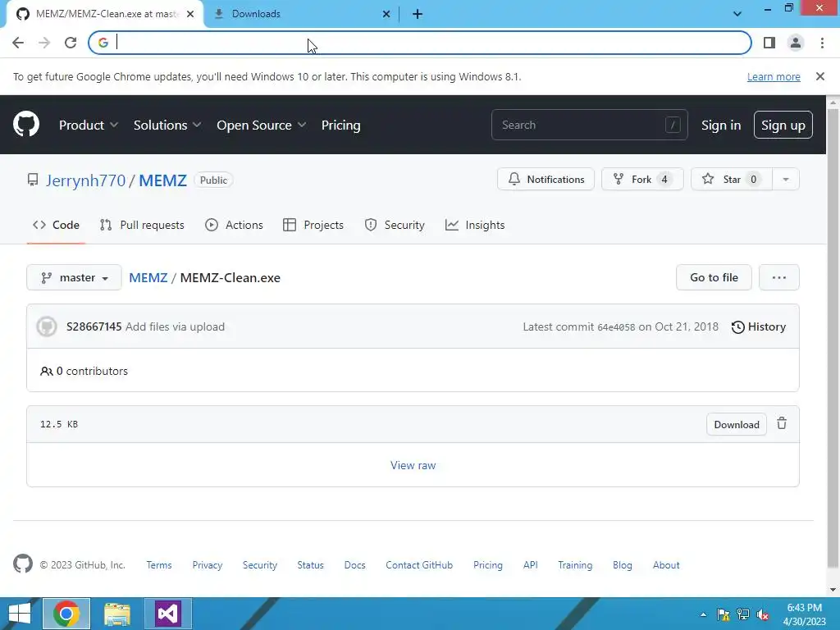Open the Projects tab

[313, 225]
